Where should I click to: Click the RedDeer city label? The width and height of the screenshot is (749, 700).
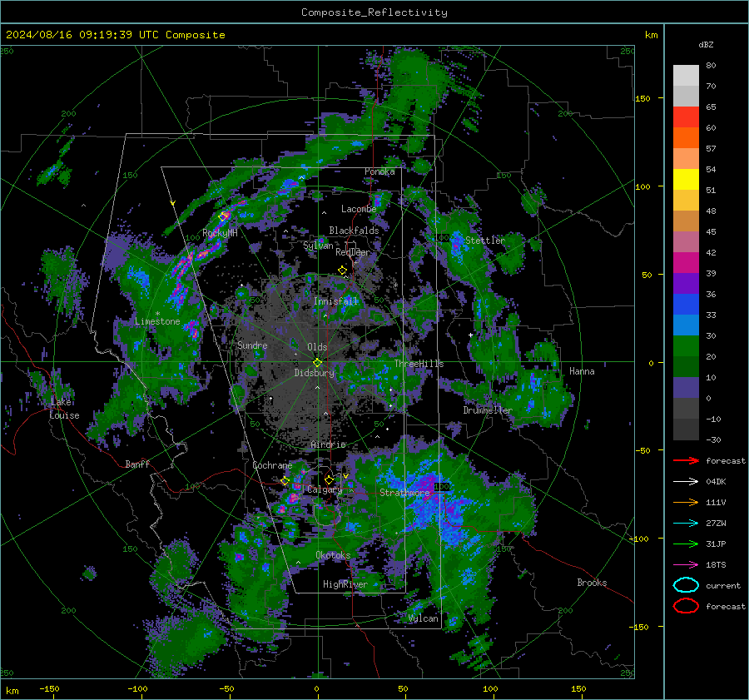coord(353,252)
